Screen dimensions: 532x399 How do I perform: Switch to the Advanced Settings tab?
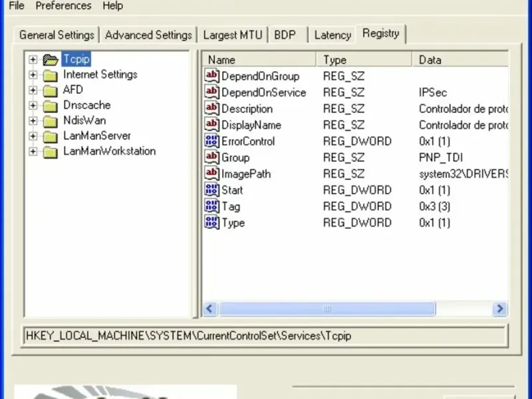(x=148, y=35)
